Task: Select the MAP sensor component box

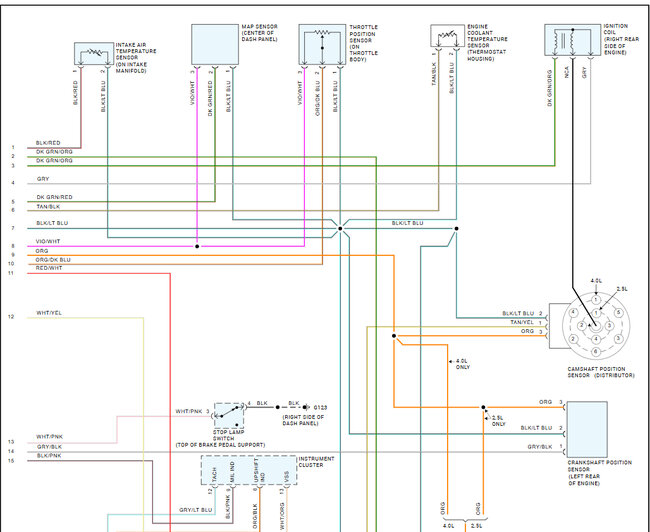Action: (x=215, y=44)
